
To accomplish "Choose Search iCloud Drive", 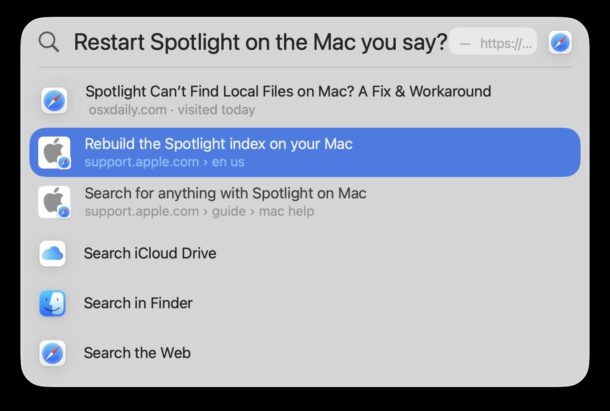I will point(150,253).
